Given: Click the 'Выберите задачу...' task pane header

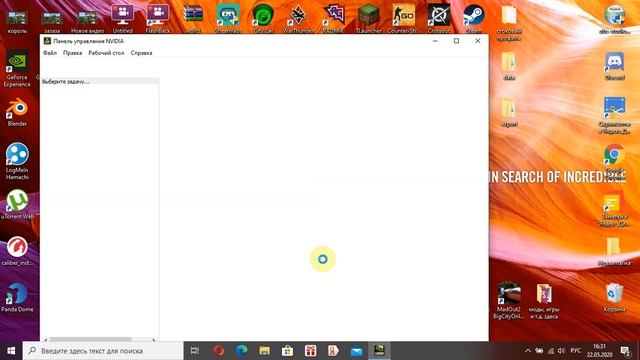Looking at the screenshot, I should pos(100,81).
